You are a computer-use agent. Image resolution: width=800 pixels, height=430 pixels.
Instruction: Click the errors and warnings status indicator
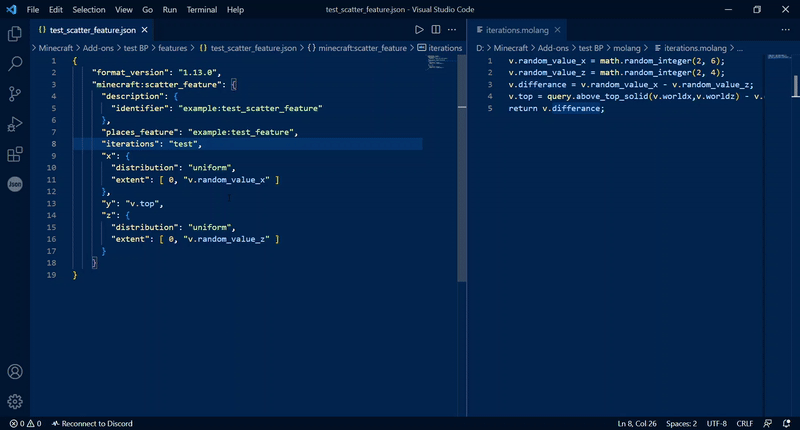click(x=26, y=423)
